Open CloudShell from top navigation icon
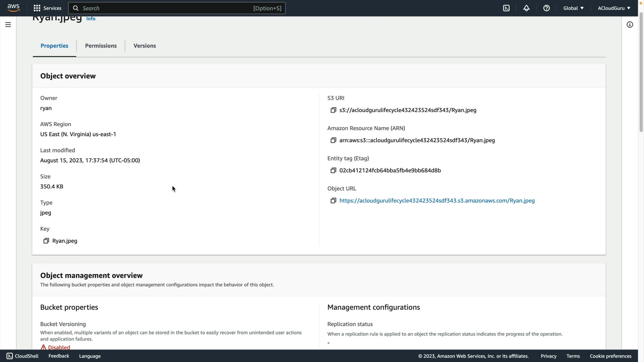 pyautogui.click(x=506, y=8)
